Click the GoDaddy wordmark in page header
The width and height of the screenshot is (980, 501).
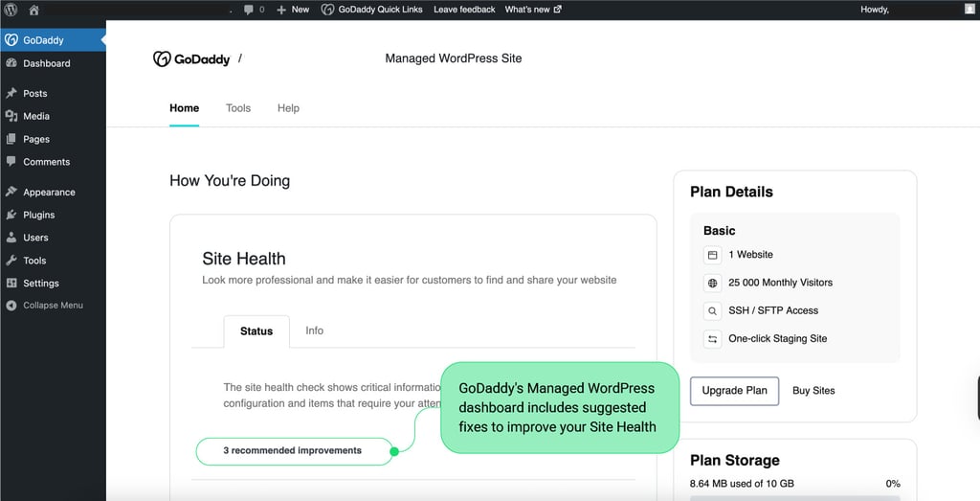pos(202,59)
